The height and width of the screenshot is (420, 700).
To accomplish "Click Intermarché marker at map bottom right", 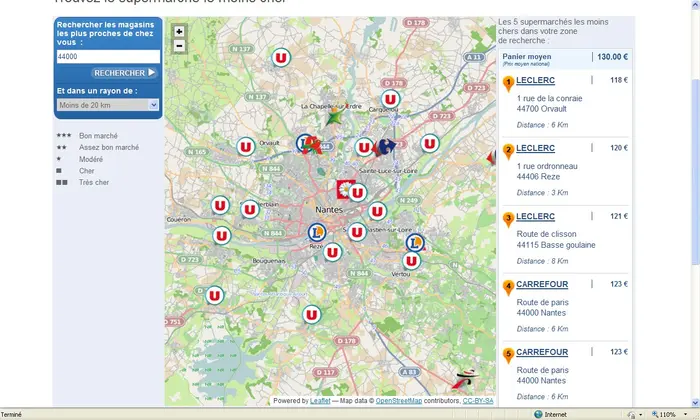I will tap(465, 378).
